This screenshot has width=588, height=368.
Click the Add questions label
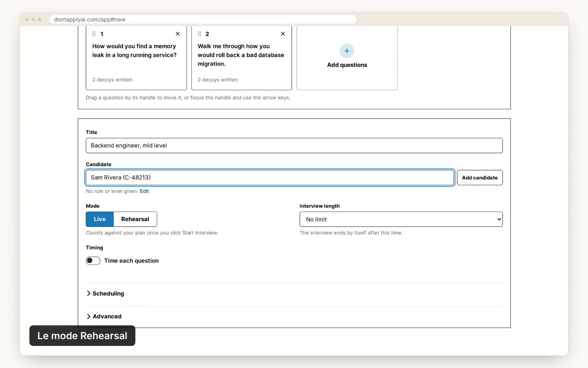click(347, 65)
